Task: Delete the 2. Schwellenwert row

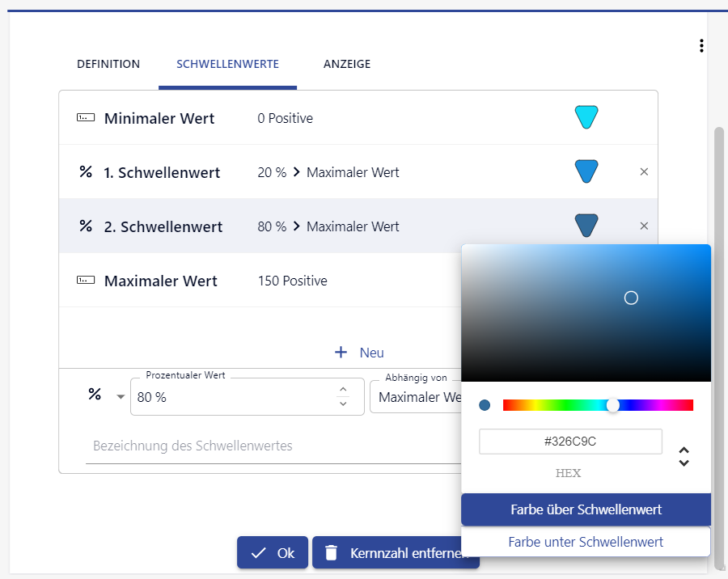Action: (x=644, y=226)
